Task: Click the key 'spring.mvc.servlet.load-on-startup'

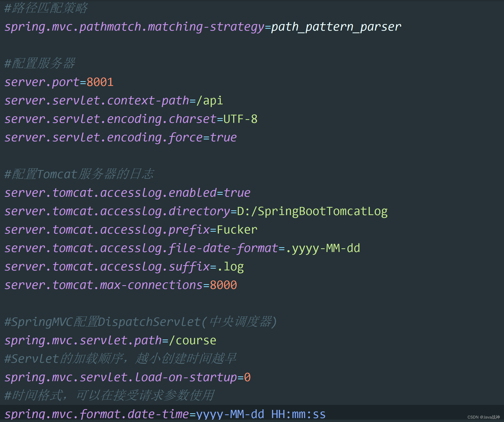Action: [x=121, y=377]
